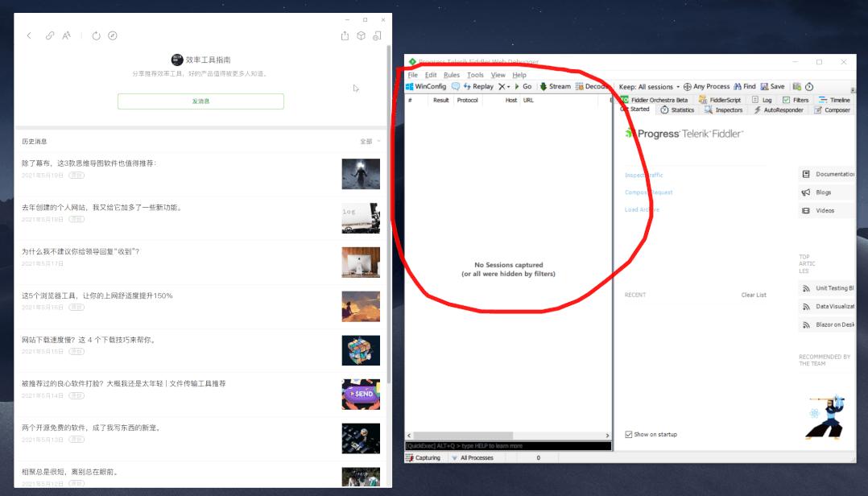The width and height of the screenshot is (868, 496).
Task: Sort sessions by Protocol column
Action: click(x=467, y=100)
